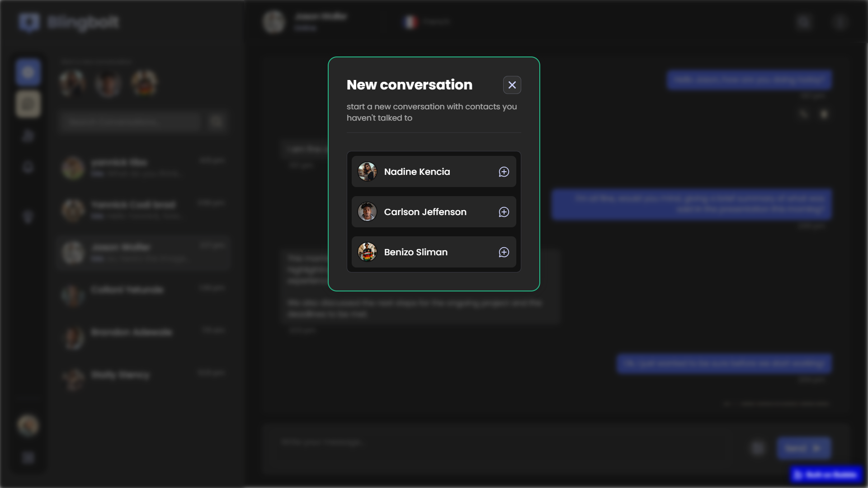Select the Nadine Kencia contact name

pos(417,172)
